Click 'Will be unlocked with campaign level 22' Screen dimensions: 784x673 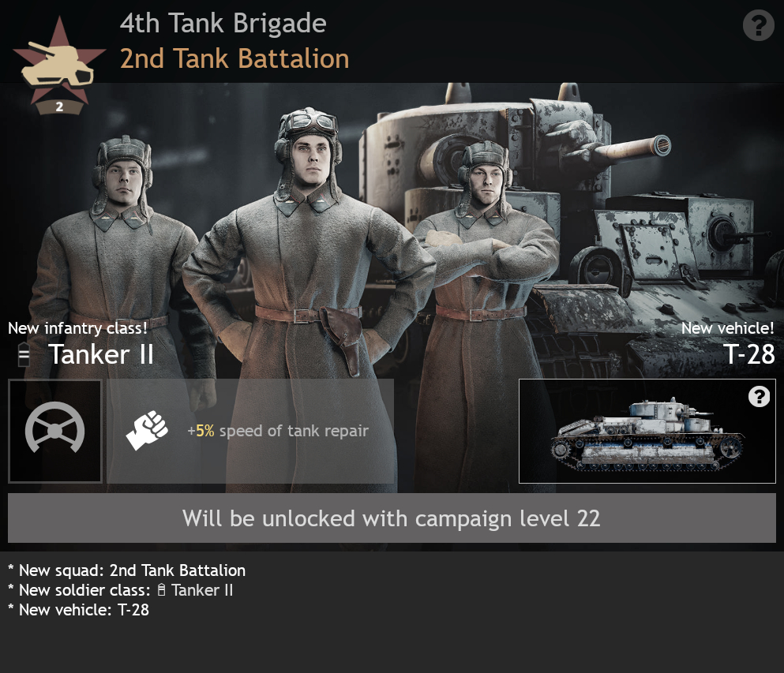coord(392,518)
